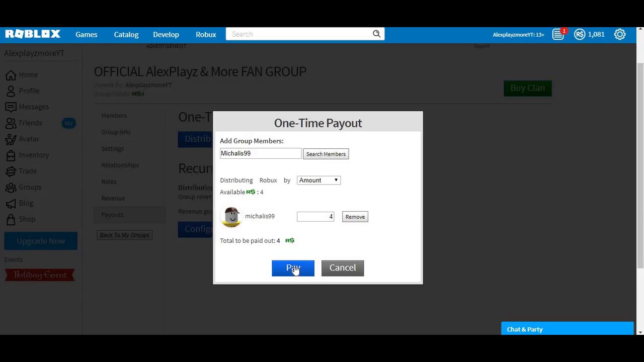Click the michalis99 member name
The height and width of the screenshot is (362, 644).
(260, 216)
